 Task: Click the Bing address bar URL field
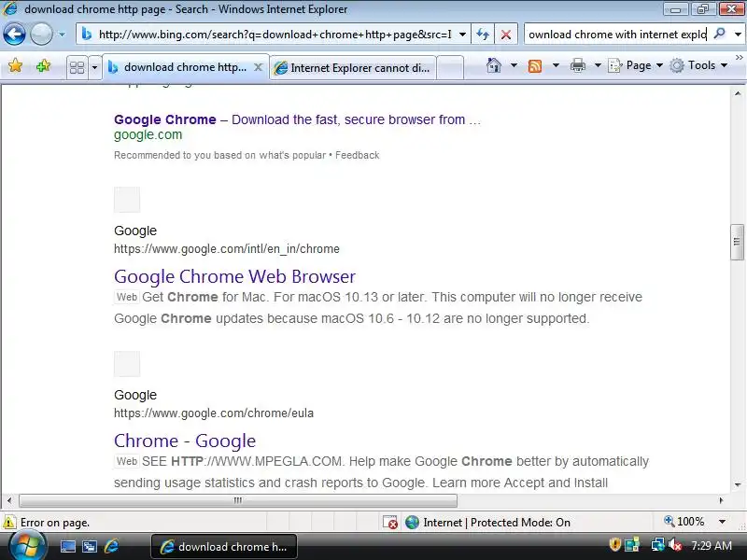273,35
